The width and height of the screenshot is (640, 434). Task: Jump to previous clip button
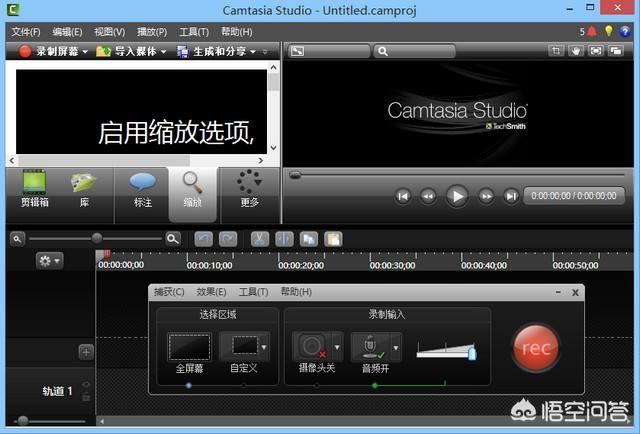(402, 196)
